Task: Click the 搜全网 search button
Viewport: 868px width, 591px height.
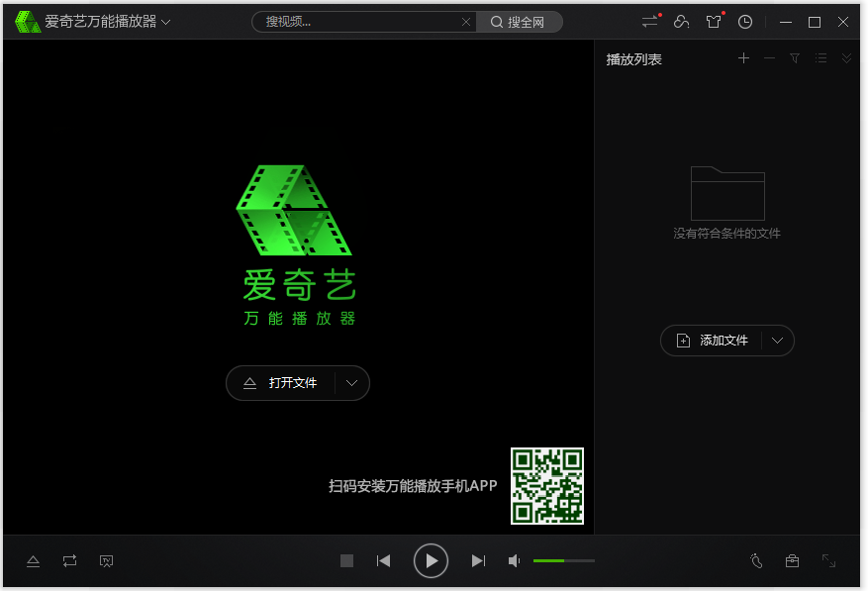Action: [519, 22]
